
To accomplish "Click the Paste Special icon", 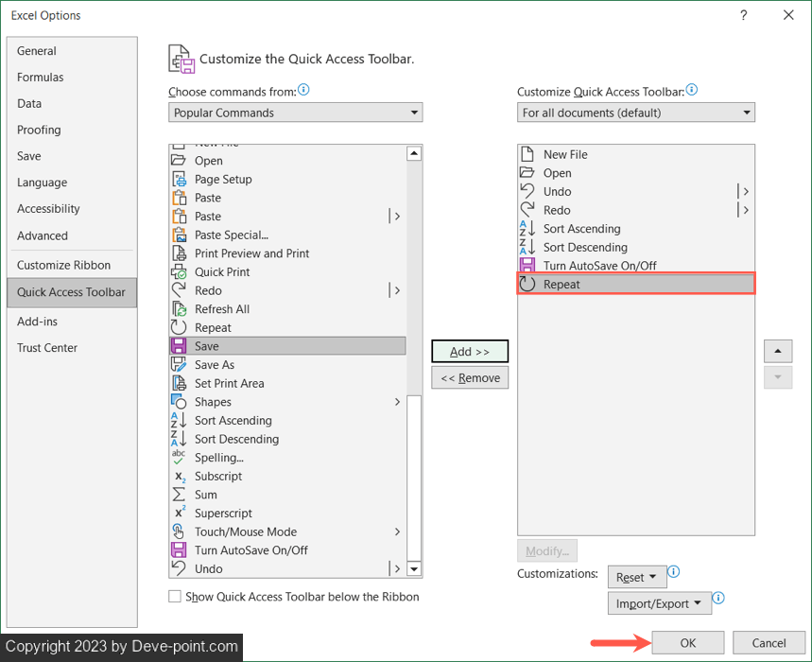I will coord(179,235).
